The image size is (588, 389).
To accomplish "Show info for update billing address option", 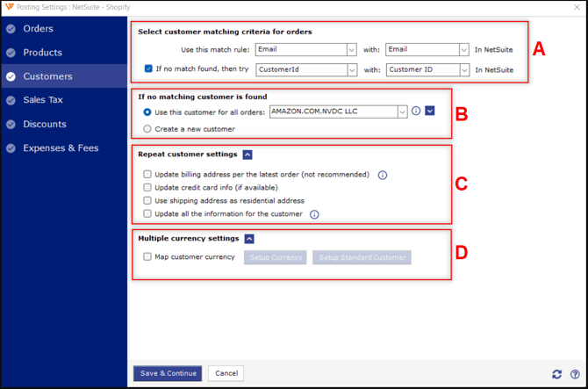I will coord(383,175).
